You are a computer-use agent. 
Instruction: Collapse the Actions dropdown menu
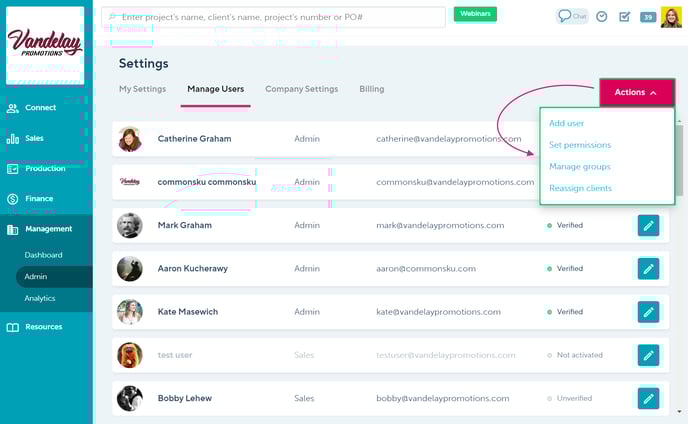point(637,92)
